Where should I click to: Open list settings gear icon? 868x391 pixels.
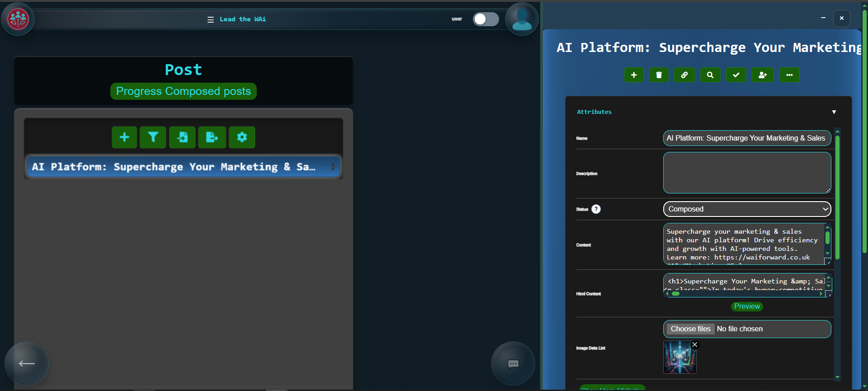pos(242,137)
